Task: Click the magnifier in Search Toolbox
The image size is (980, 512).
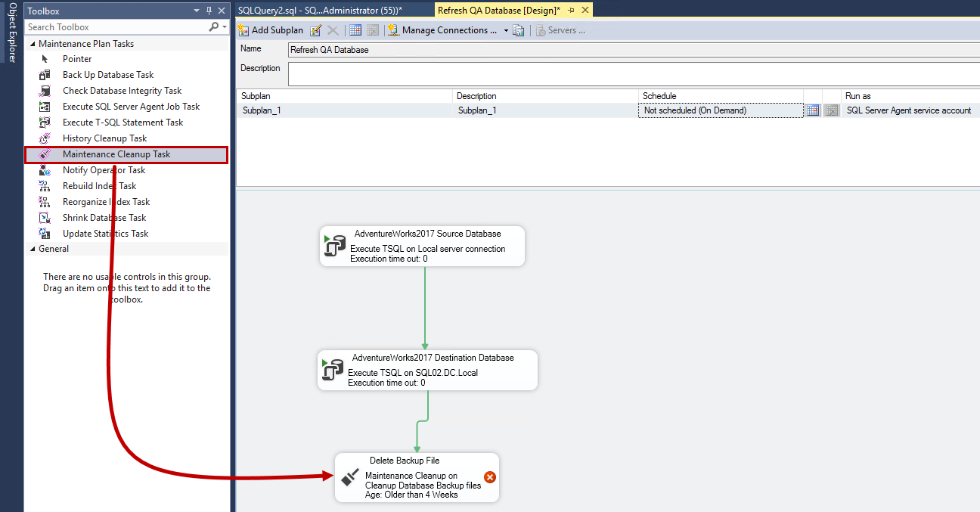Action: (x=214, y=27)
